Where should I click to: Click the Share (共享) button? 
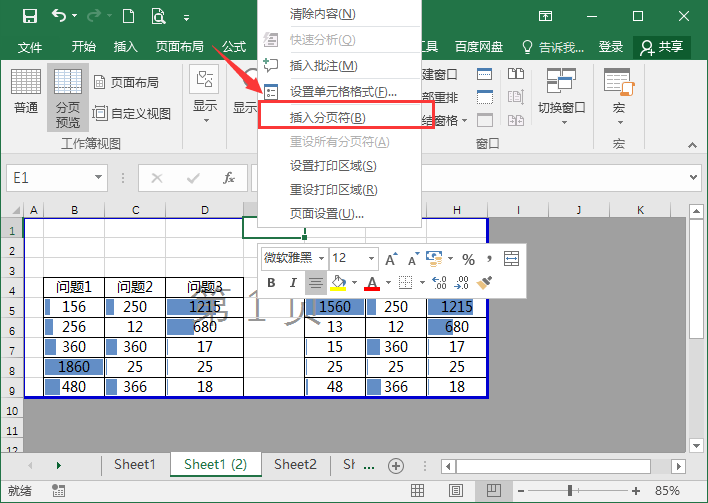tap(662, 47)
